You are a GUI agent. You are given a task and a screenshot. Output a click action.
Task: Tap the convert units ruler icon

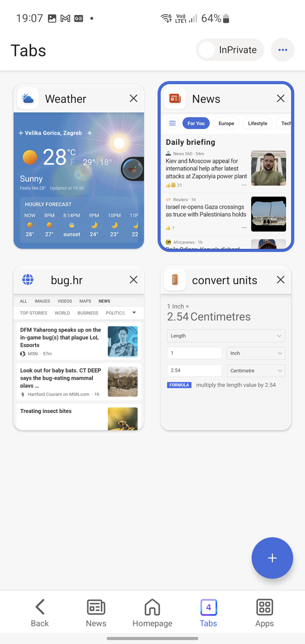click(x=175, y=280)
